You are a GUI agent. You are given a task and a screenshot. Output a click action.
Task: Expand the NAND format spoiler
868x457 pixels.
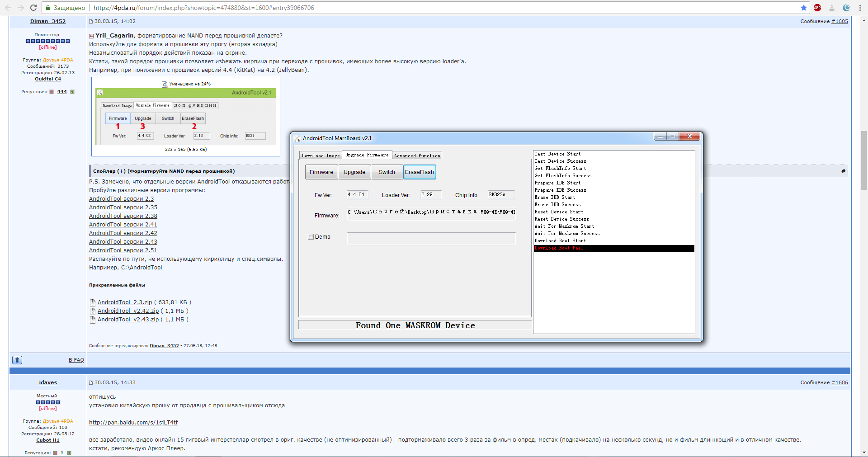coord(164,171)
